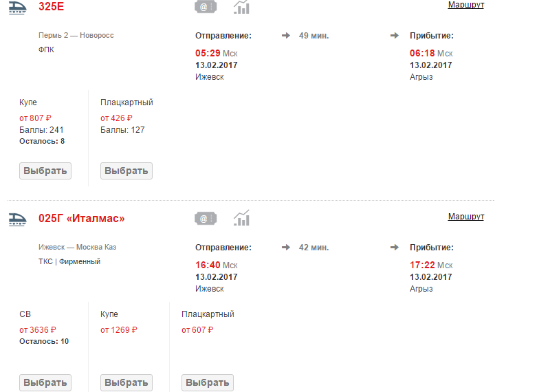Click the train icon beside 325Е
539x392 pixels.
pos(16,6)
